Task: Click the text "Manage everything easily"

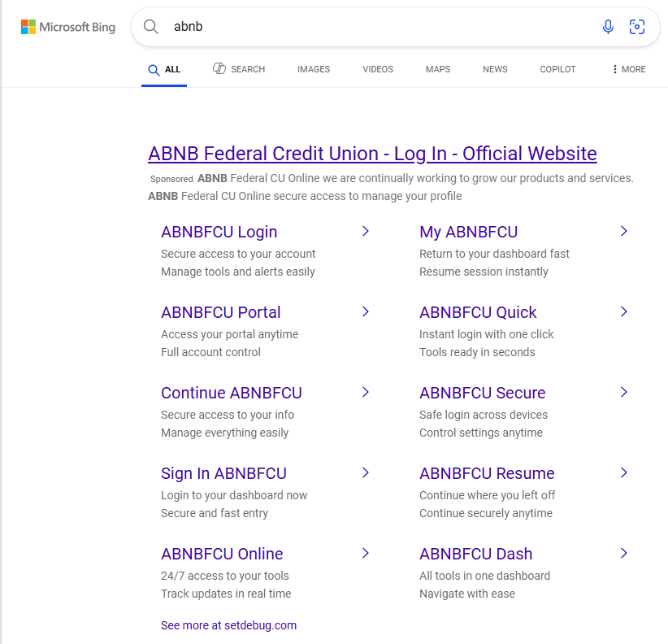Action: tap(224, 433)
